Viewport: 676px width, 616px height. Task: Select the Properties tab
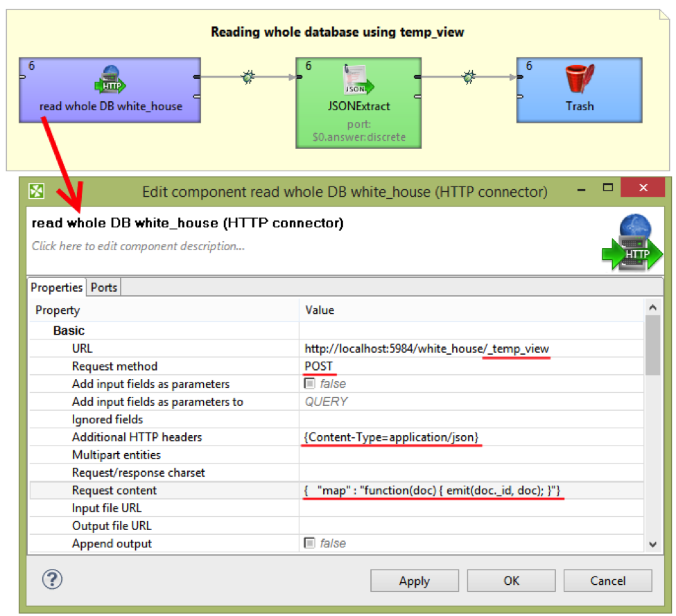click(57, 287)
